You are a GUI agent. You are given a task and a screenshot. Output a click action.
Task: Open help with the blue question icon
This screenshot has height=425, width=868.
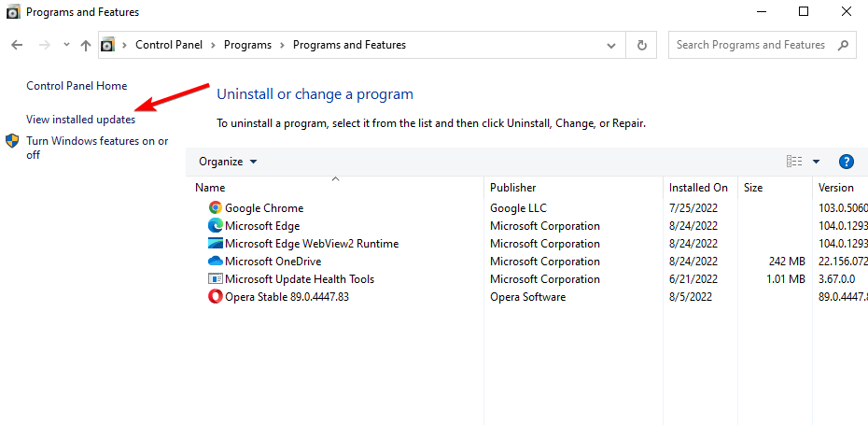coord(847,162)
